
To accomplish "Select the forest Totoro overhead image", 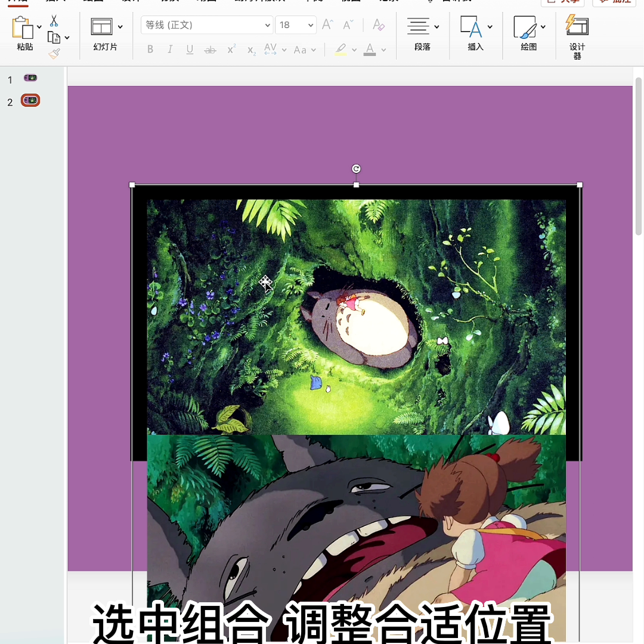I will coord(356,317).
